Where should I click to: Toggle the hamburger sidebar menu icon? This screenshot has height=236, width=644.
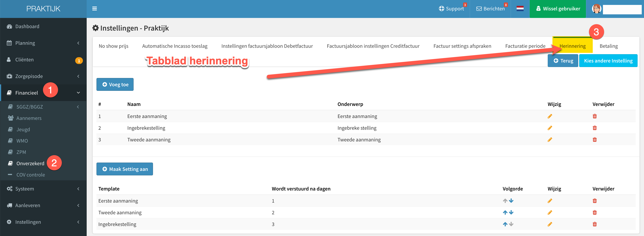(x=95, y=9)
